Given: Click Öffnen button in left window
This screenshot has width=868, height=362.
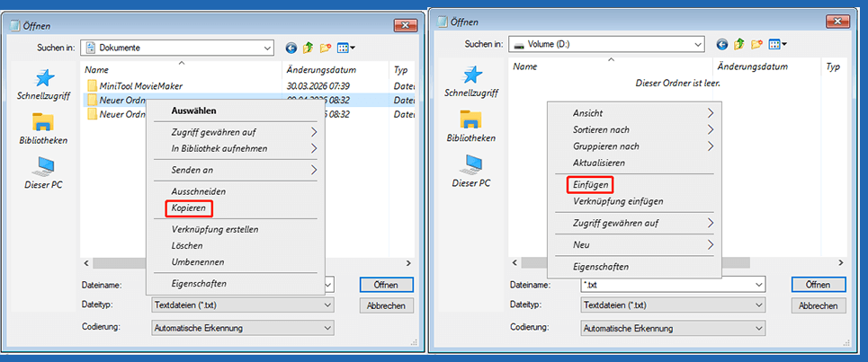Looking at the screenshot, I should tap(386, 285).
